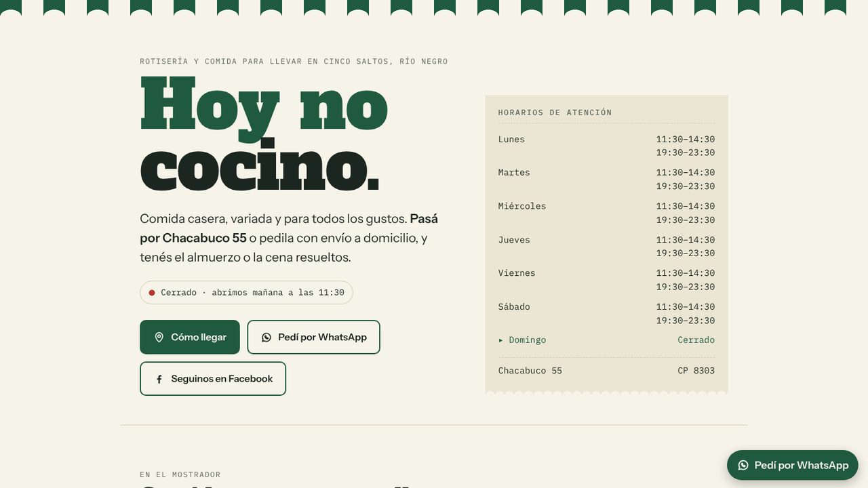
Task: Click the bold text "Pasá por Chacabuco 55"
Action: pos(289,228)
